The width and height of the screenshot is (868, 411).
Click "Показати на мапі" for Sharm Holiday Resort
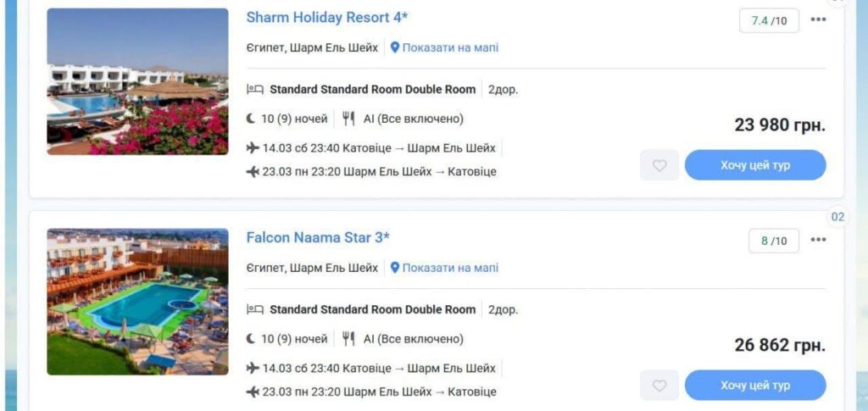[x=450, y=47]
